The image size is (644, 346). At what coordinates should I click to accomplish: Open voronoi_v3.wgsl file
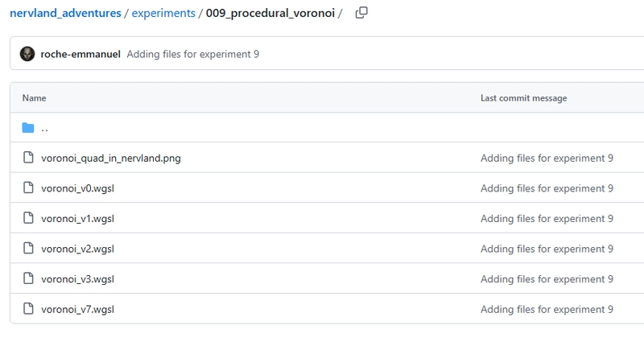(78, 279)
